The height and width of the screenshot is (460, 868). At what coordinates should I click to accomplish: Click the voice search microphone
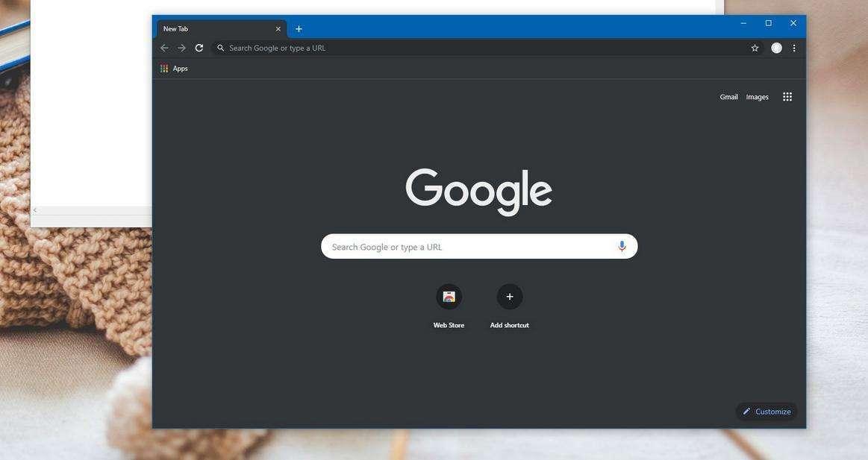click(x=622, y=245)
